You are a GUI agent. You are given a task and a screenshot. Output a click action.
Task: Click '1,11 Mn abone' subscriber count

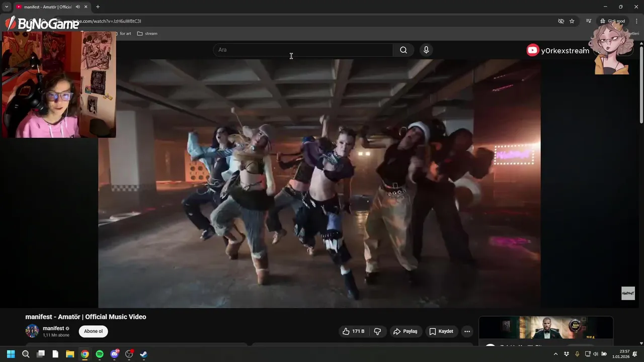pos(56,335)
